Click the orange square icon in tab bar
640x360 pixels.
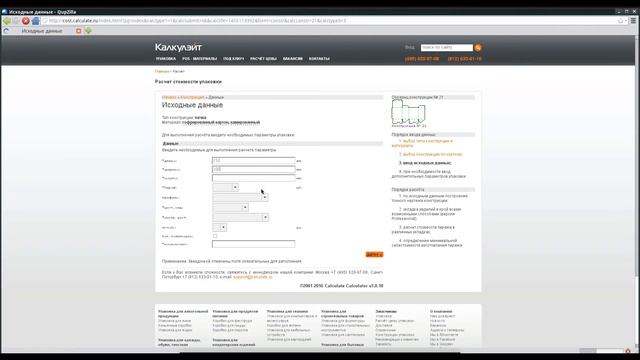[78, 31]
